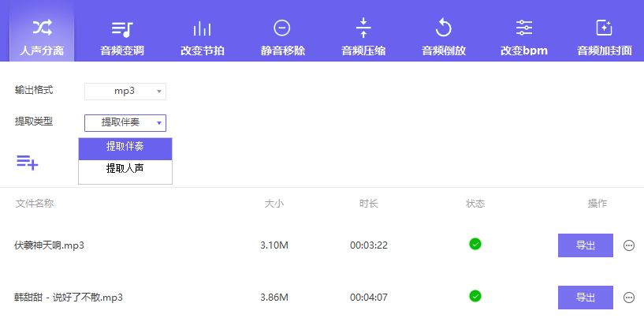The height and width of the screenshot is (322, 644).
Task: Select the 音频变调 pitch change icon
Action: coord(122,30)
